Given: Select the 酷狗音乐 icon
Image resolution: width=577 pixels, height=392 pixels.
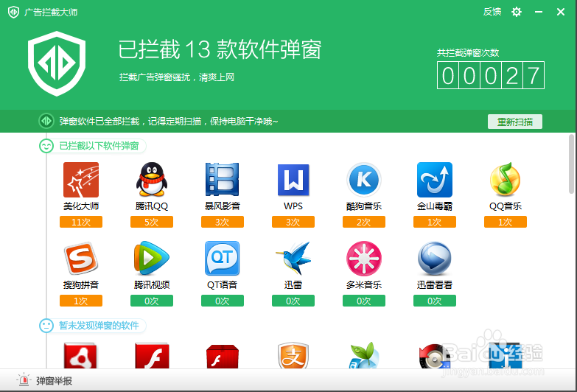Looking at the screenshot, I should click(364, 180).
